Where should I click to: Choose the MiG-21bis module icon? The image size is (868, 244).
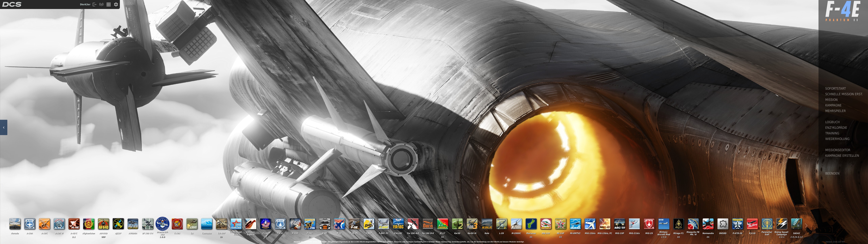(634, 224)
